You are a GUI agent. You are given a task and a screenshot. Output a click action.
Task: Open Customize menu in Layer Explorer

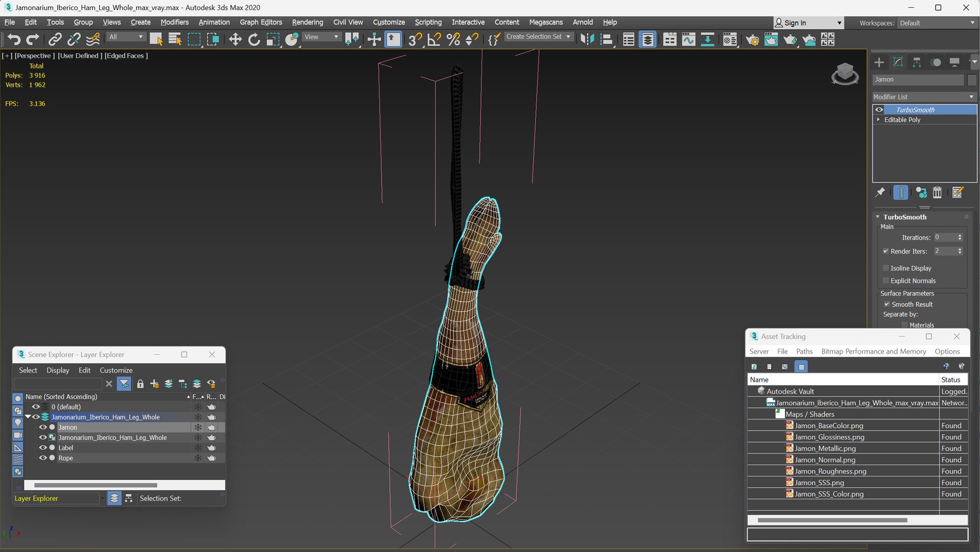[116, 370]
